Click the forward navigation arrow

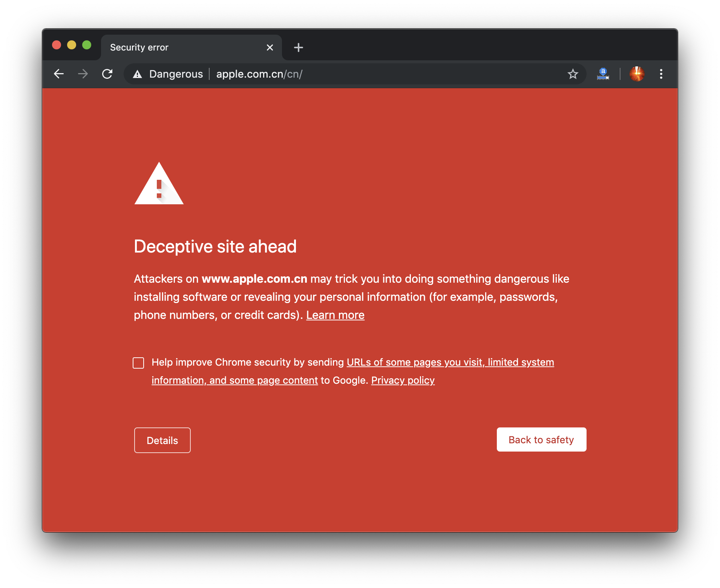(x=83, y=74)
